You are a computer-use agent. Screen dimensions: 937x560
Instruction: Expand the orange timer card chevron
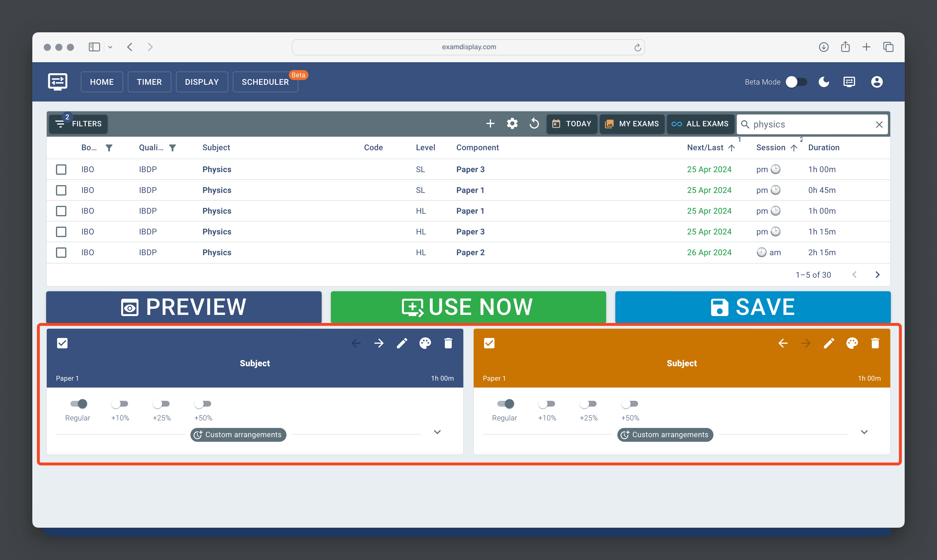coord(864,433)
